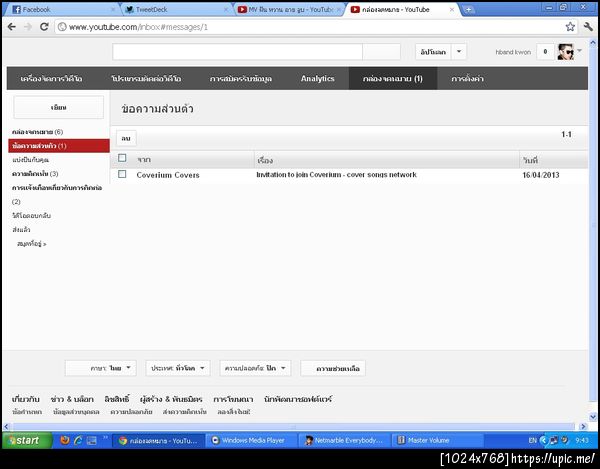Click the date 16/04/2013 cell
This screenshot has width=600, height=469.
(x=541, y=175)
